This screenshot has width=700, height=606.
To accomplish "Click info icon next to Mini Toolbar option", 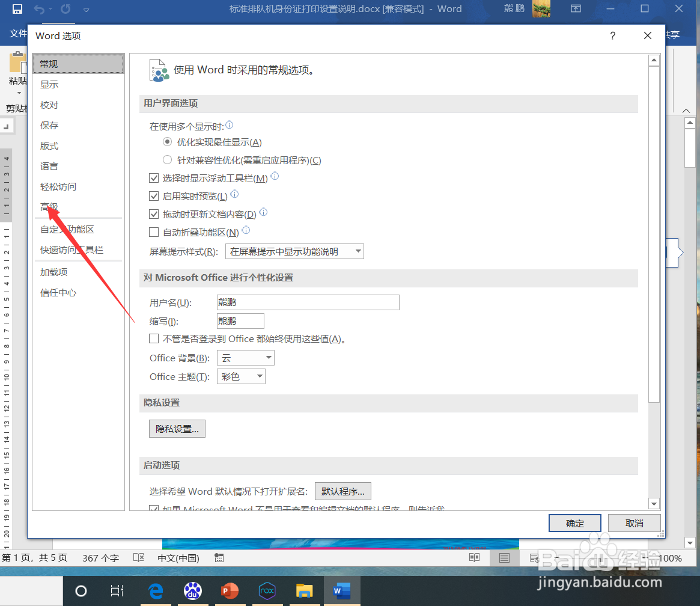I will 275,176.
